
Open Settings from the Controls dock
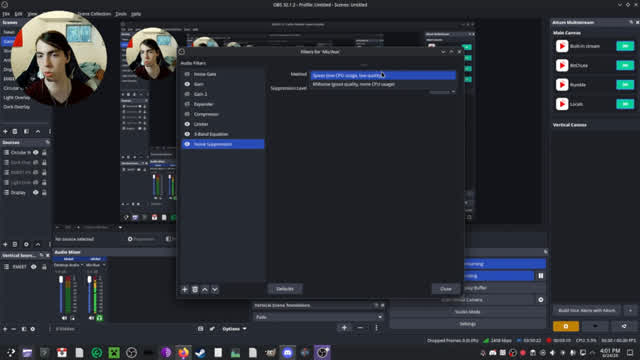click(x=467, y=324)
